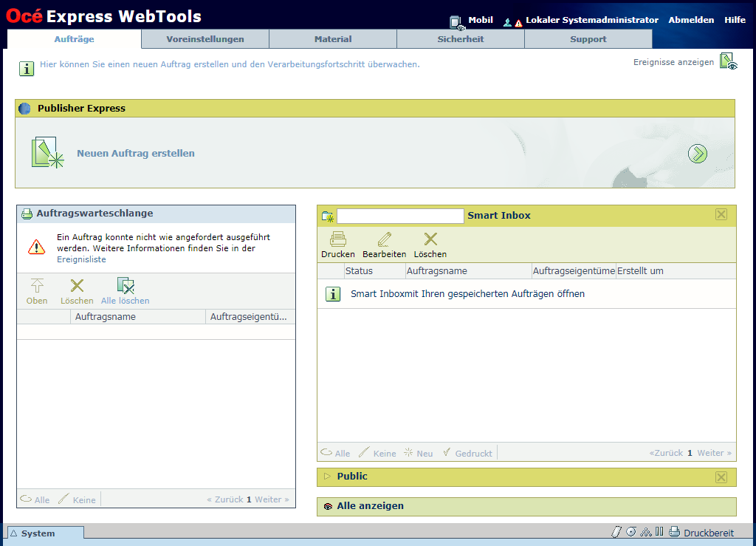Click the Alle anzeigen bar

pyautogui.click(x=526, y=506)
